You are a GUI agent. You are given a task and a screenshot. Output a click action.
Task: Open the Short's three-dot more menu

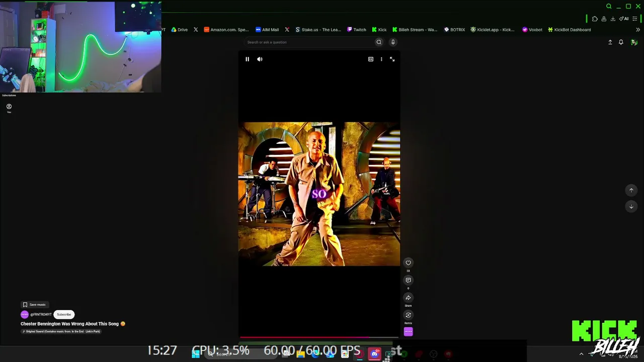point(381,59)
